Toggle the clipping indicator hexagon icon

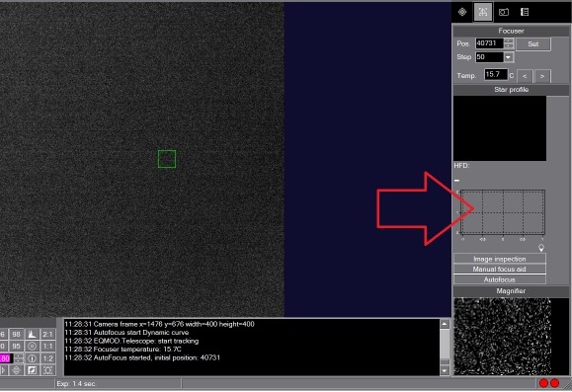(32, 358)
